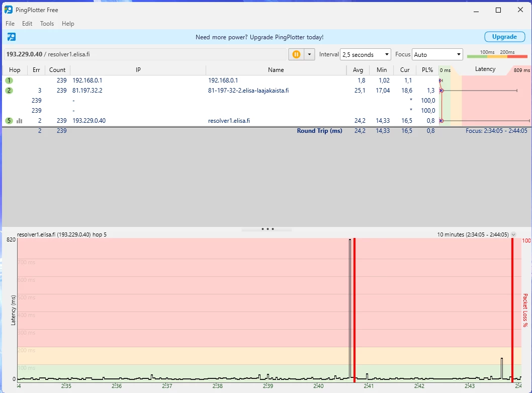Viewport: 532px width, 393px height.
Task: Click the Latency graph column header
Action: [x=485, y=69]
